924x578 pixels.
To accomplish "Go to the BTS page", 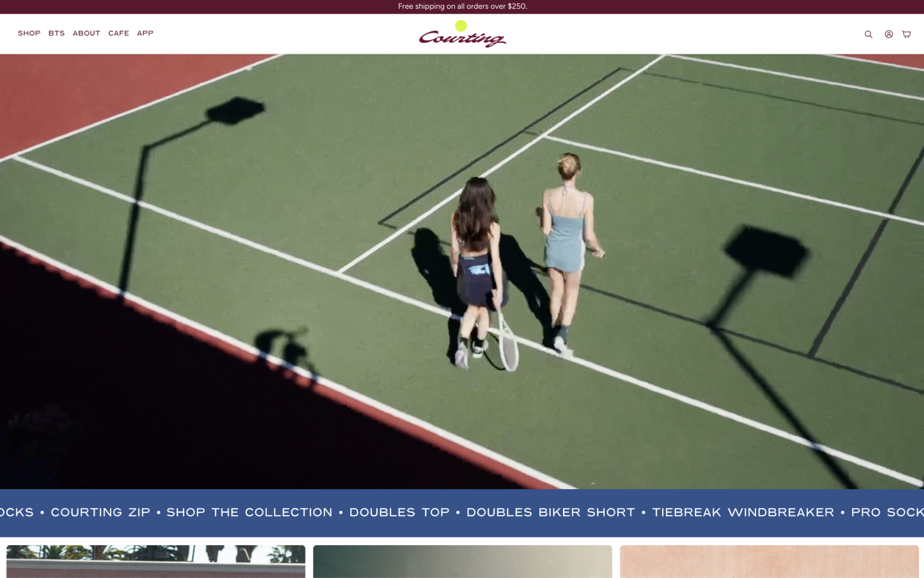I will [x=56, y=33].
